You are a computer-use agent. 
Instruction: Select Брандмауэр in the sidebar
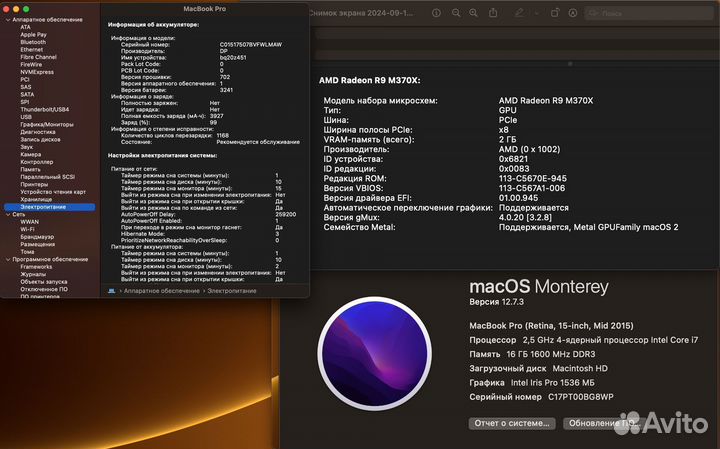pos(37,237)
